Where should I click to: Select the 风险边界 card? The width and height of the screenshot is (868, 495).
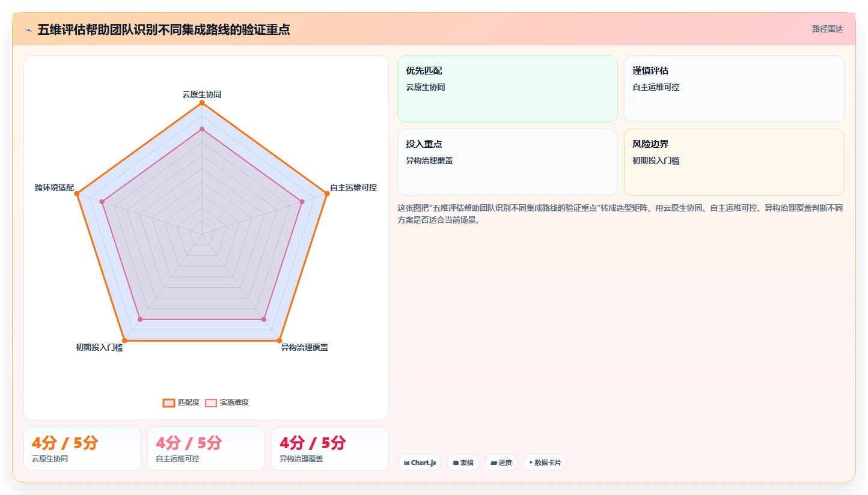click(734, 162)
